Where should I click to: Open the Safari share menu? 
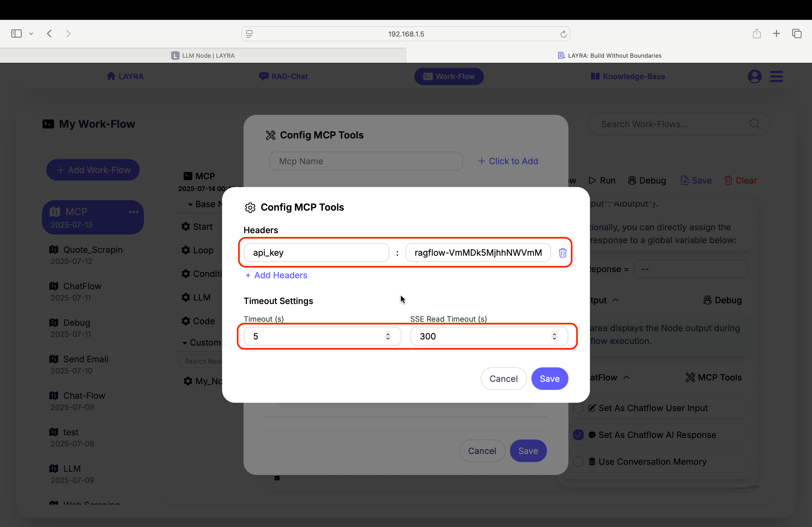coord(757,33)
